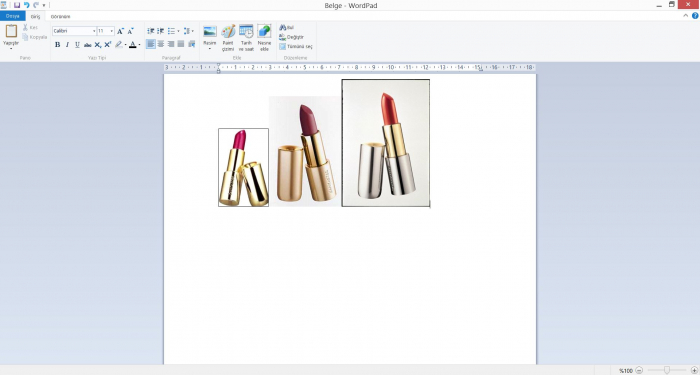
Task: Click the Yapıştır paste icon
Action: click(11, 31)
